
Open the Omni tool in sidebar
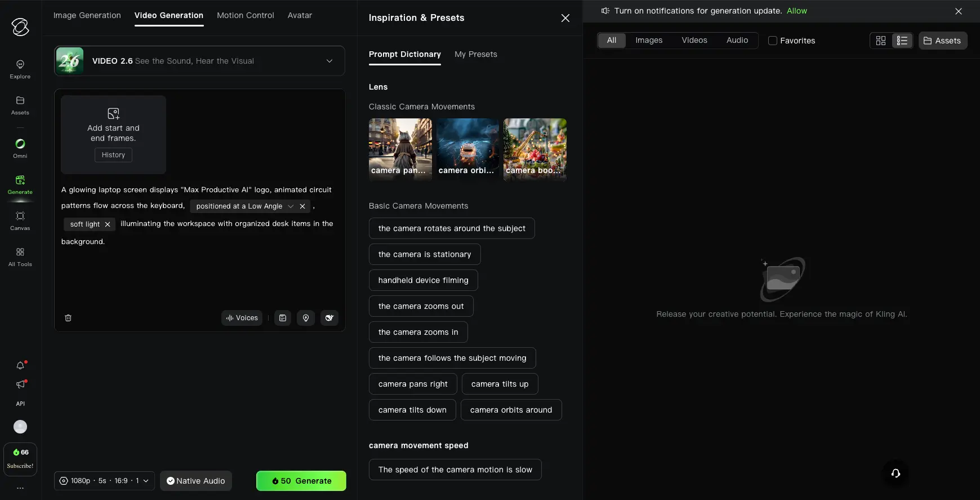[20, 149]
